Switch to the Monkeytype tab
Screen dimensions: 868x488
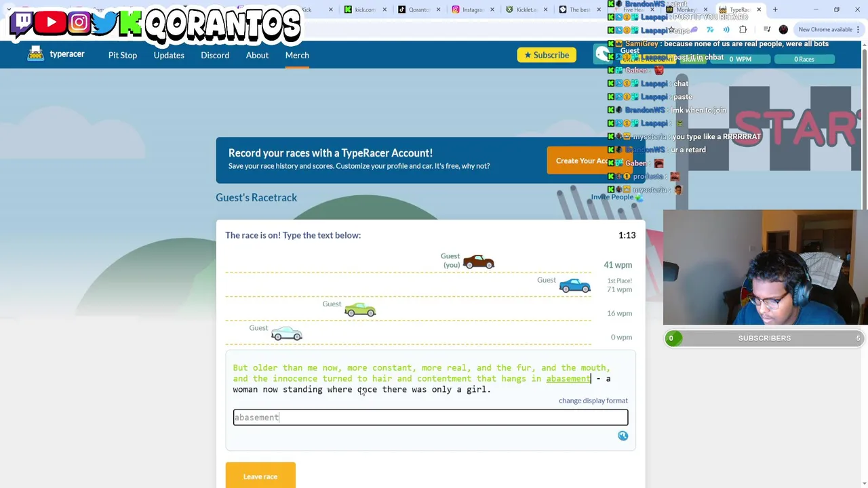(x=686, y=9)
